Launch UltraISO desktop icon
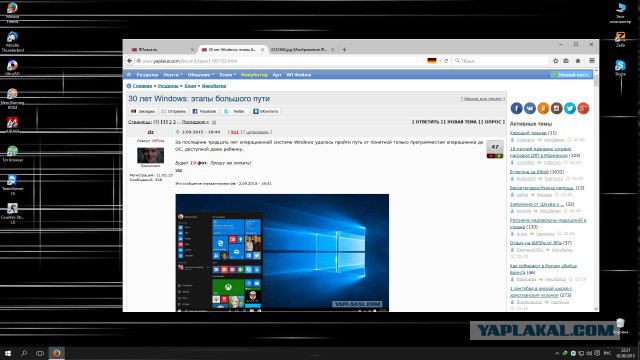 coord(12,68)
